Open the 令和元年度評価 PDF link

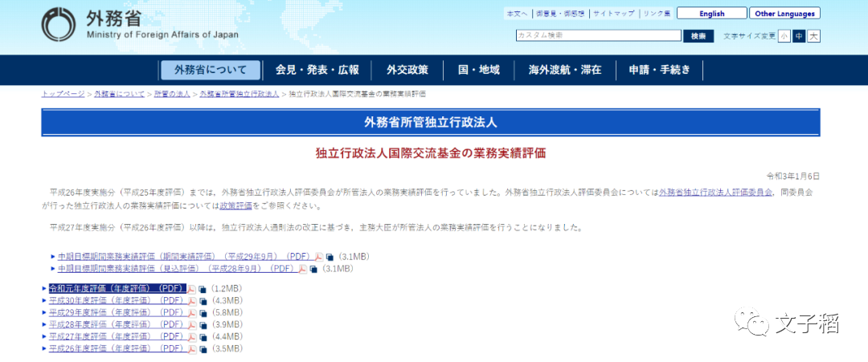[117, 289]
